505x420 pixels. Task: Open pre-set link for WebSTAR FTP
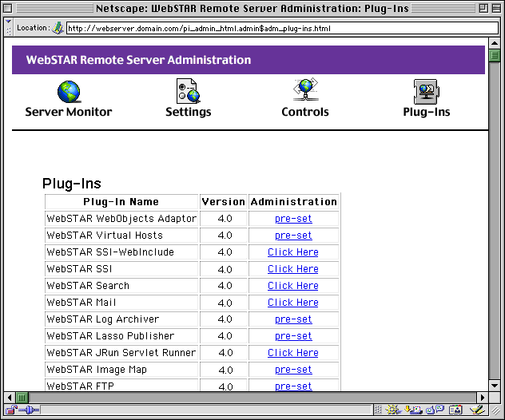293,386
